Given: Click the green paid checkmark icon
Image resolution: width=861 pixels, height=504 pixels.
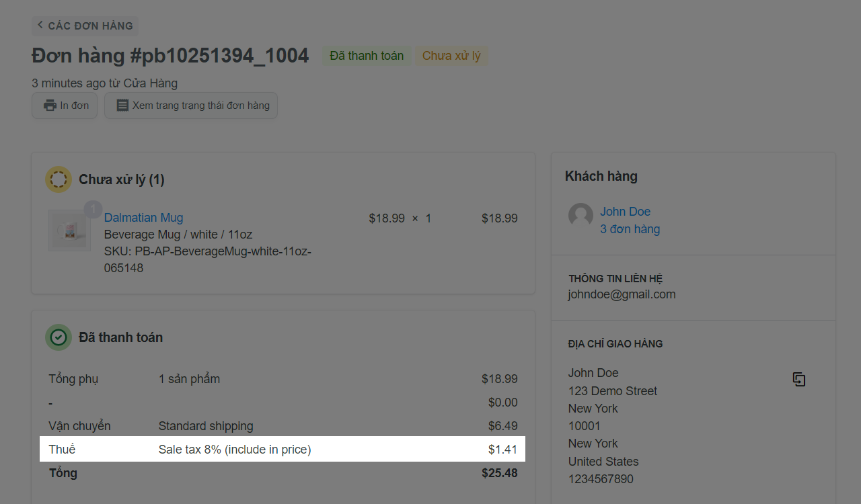Looking at the screenshot, I should (59, 337).
